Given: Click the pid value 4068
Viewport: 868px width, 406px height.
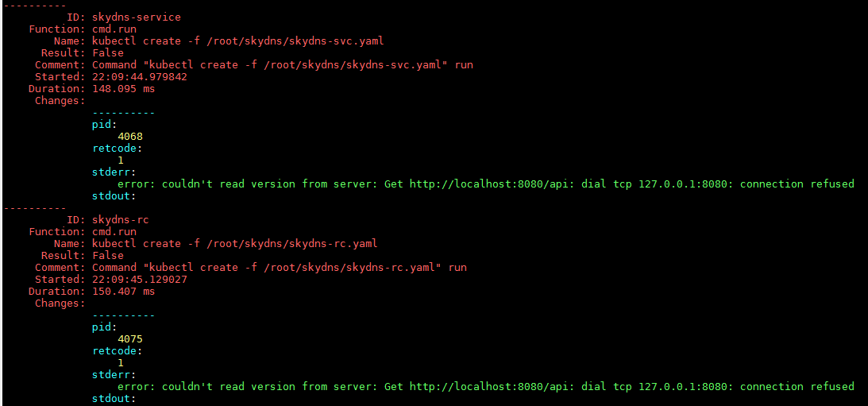Looking at the screenshot, I should (130, 136).
